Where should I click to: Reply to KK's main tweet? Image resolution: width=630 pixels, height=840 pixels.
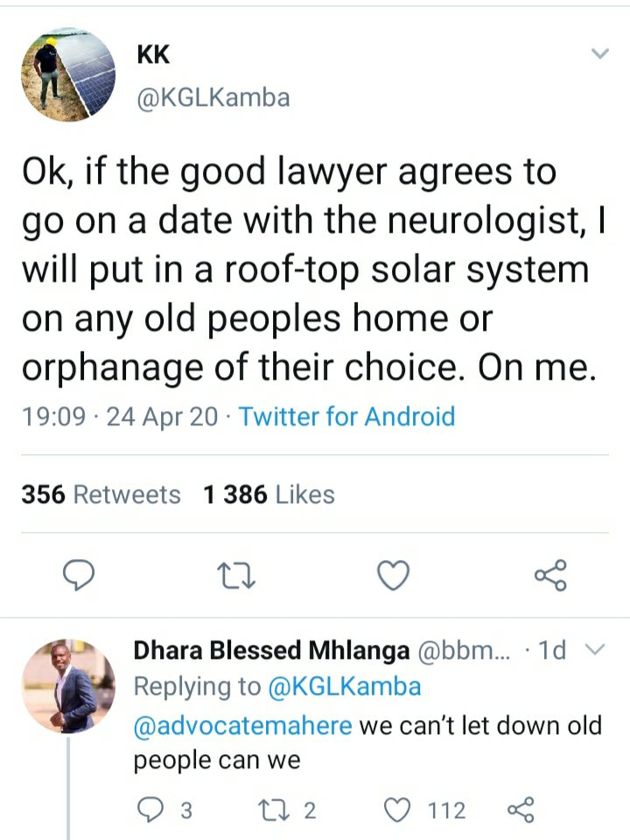(x=81, y=575)
